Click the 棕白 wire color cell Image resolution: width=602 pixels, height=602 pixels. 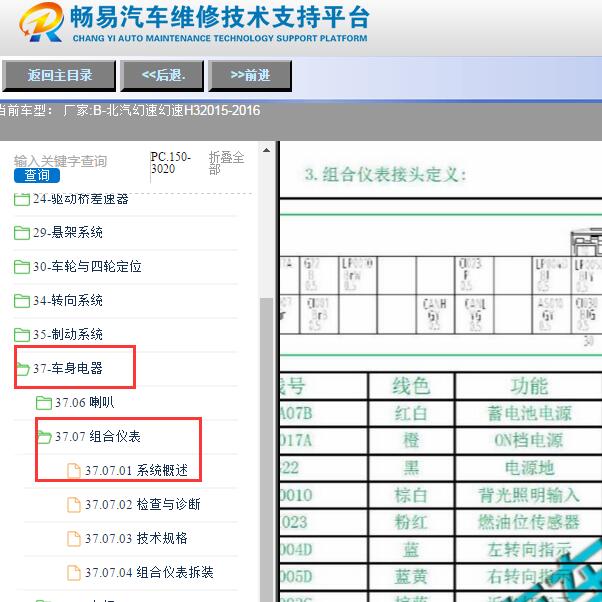click(x=411, y=495)
